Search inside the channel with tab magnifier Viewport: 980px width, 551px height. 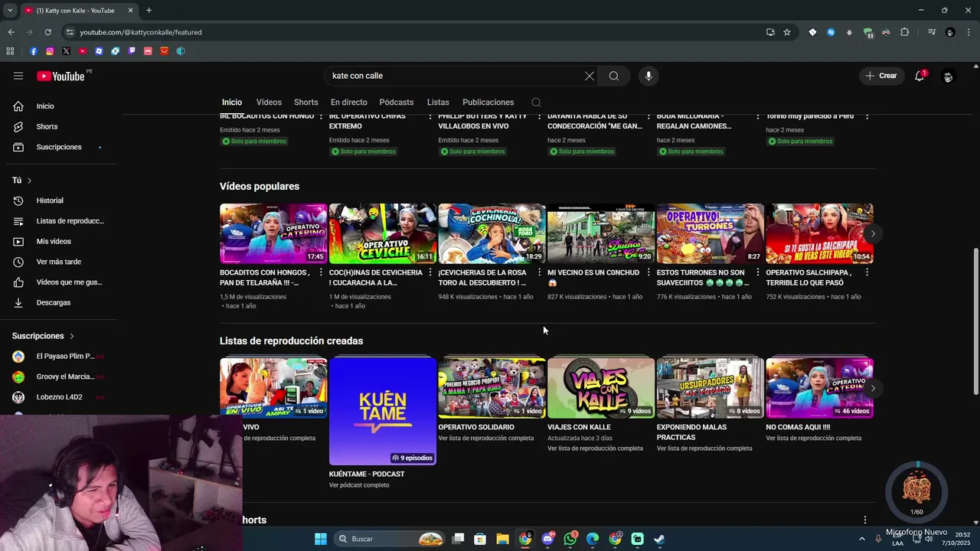[536, 103]
